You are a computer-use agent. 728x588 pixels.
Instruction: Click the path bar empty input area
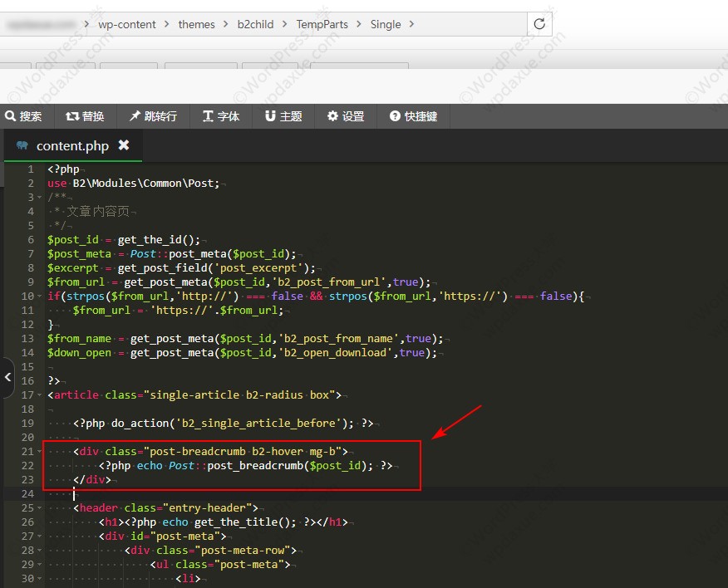[471, 24]
